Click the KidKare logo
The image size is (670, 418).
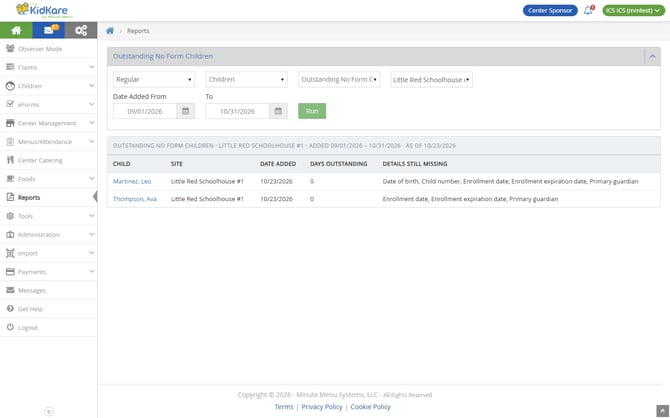(x=44, y=11)
